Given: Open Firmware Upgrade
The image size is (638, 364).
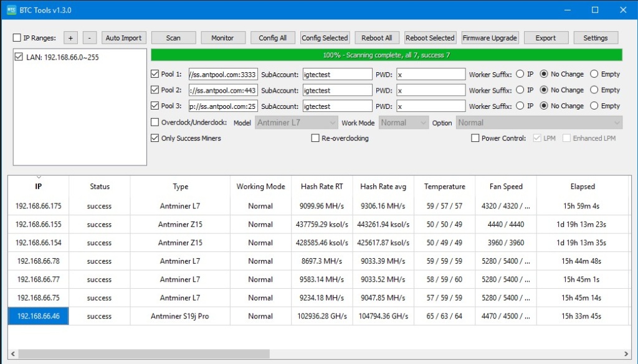Looking at the screenshot, I should click(490, 38).
